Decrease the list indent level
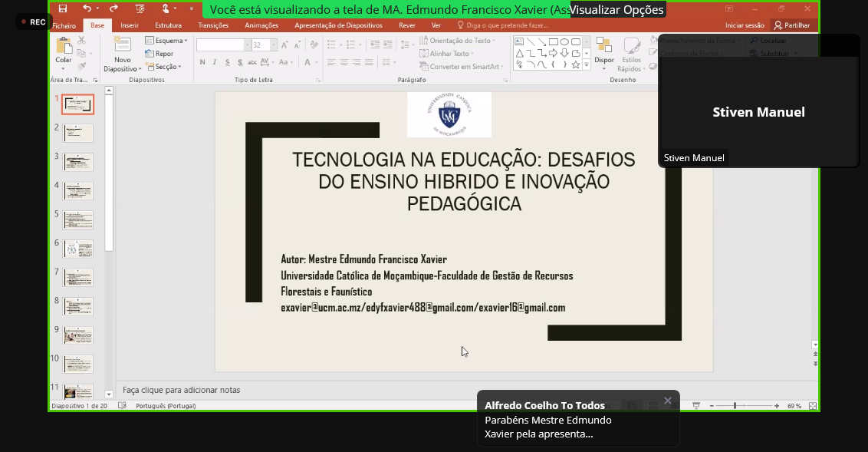Viewport: 868px width, 452px height. point(375,45)
